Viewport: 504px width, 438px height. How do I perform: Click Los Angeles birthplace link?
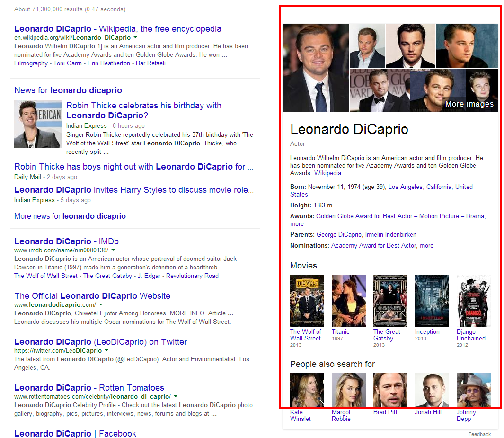405,187
